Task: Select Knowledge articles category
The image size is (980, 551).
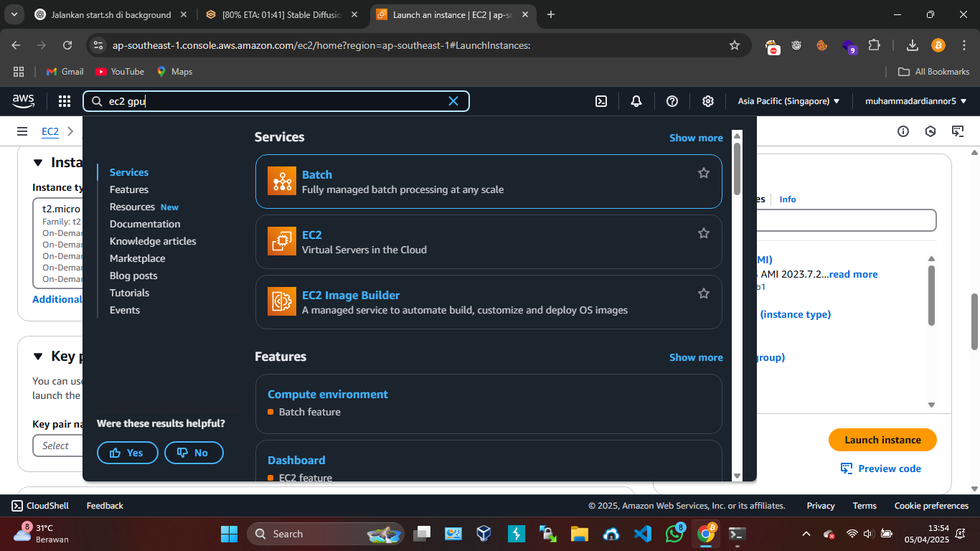Action: pyautogui.click(x=153, y=241)
